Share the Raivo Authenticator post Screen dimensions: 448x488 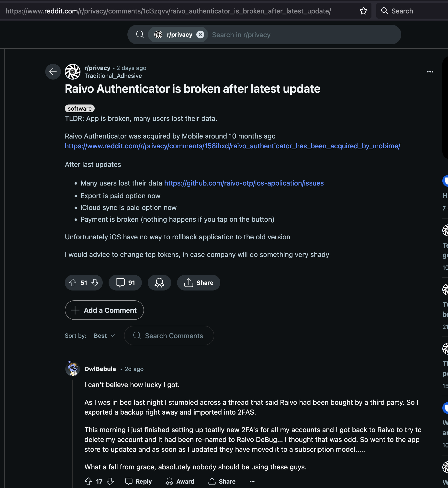click(199, 283)
